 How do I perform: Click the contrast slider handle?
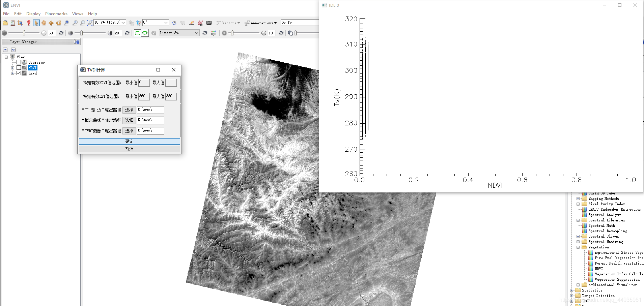point(81,33)
